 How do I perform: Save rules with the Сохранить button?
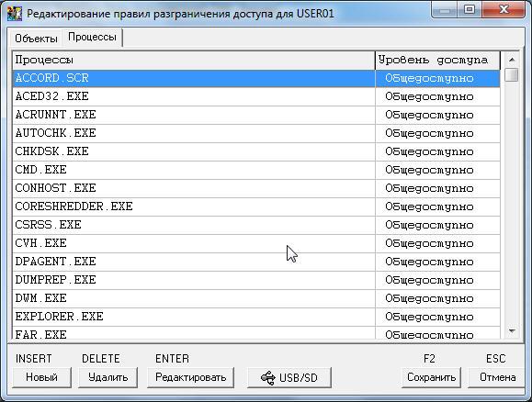[431, 377]
